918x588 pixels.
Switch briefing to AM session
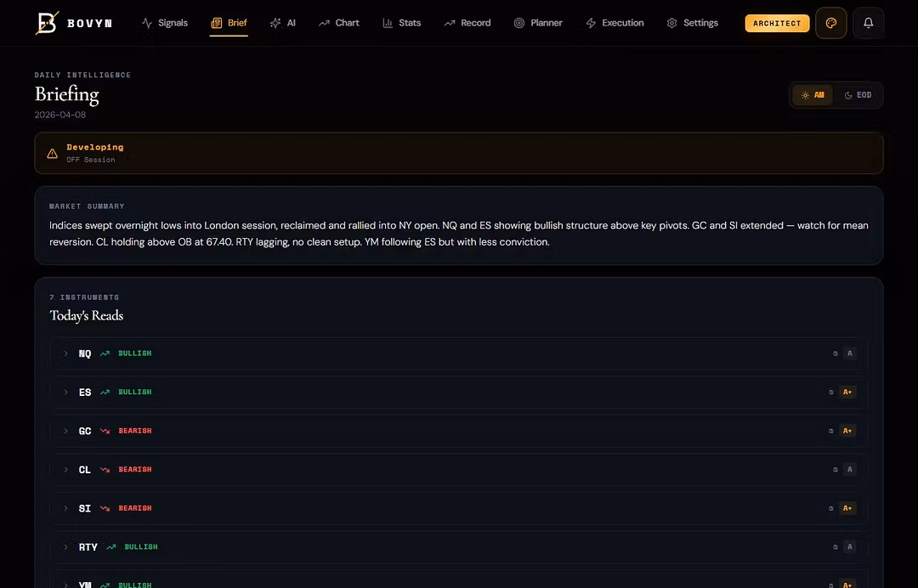click(x=813, y=95)
